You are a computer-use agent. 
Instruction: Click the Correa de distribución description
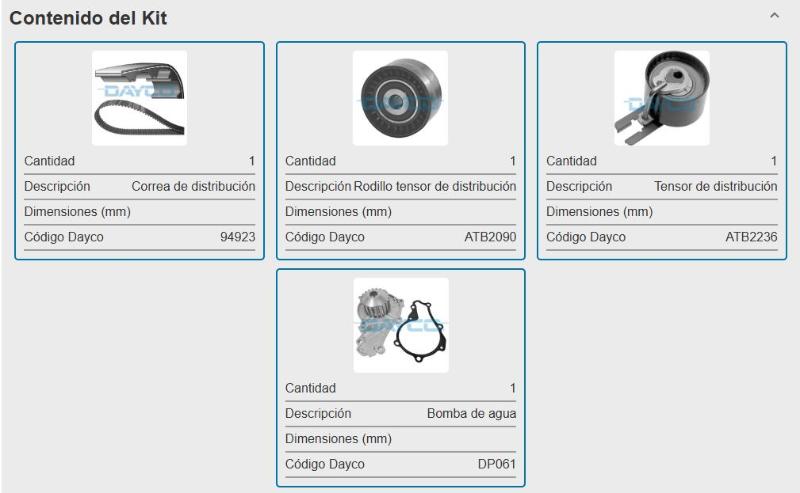tap(193, 186)
